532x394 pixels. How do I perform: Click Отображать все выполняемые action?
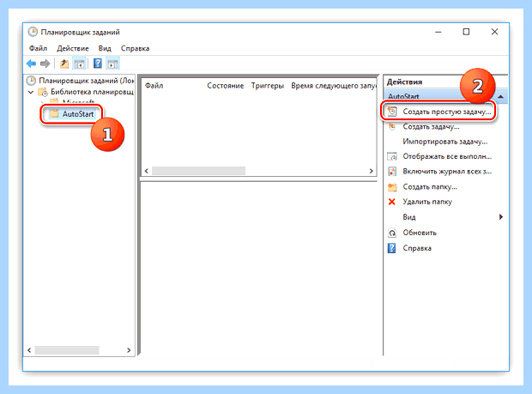[447, 156]
